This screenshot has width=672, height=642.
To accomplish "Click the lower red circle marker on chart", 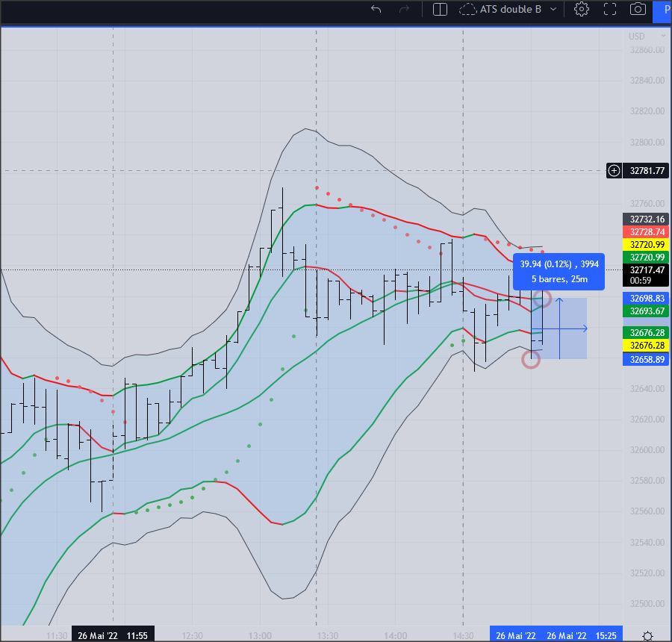I will [x=531, y=360].
